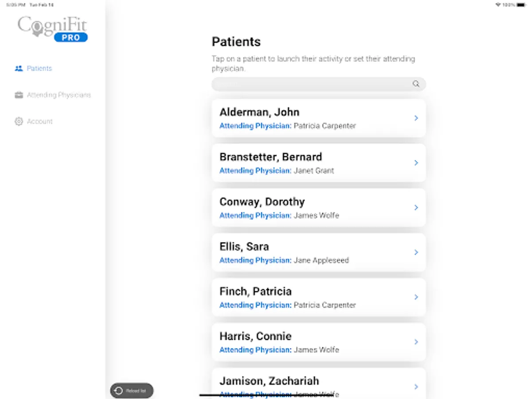The height and width of the screenshot is (399, 532).
Task: Tap chevron on Conway, Dorothy row
Action: pos(416,207)
